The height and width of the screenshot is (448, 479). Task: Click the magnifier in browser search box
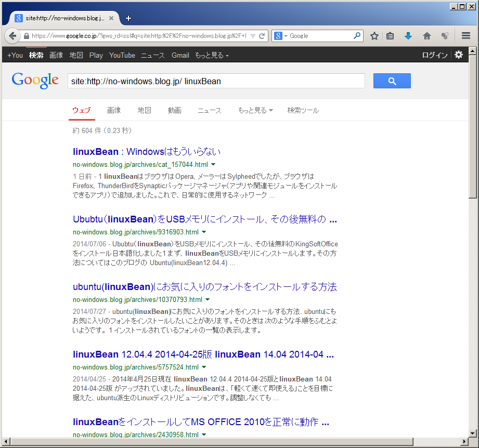point(357,36)
